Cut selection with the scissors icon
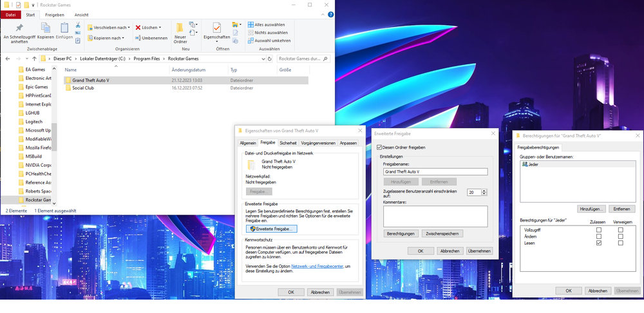644x313 pixels. coord(78,25)
